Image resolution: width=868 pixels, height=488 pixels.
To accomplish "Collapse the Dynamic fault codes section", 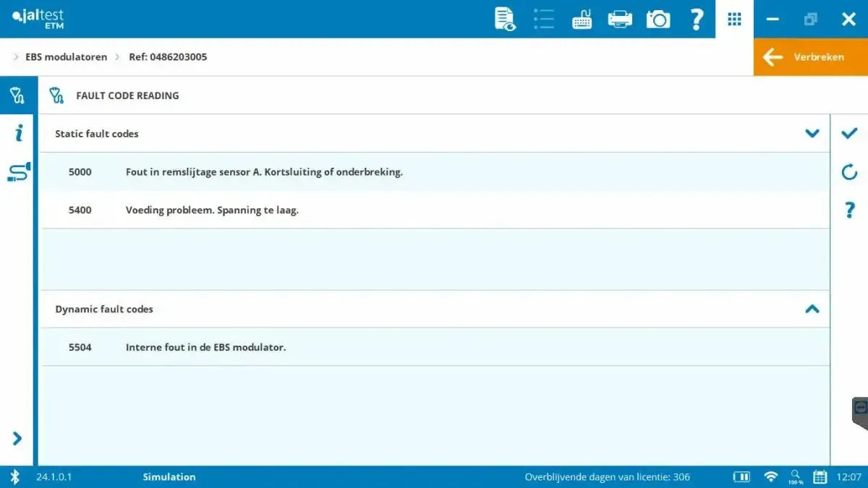I will 812,309.
